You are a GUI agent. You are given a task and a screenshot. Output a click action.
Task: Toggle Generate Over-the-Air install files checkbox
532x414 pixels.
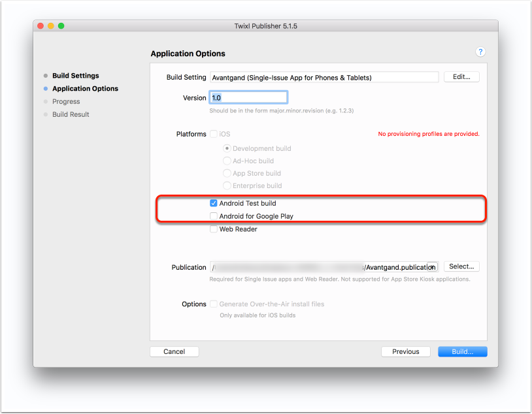[214, 304]
